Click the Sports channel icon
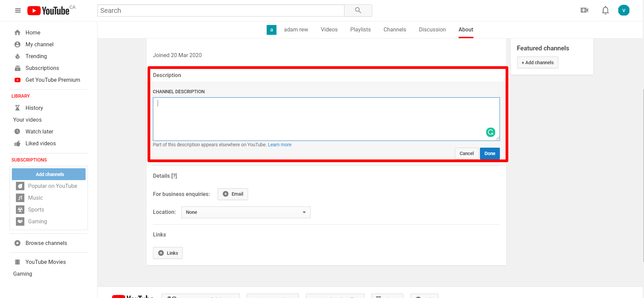The height and width of the screenshot is (298, 644). point(20,209)
